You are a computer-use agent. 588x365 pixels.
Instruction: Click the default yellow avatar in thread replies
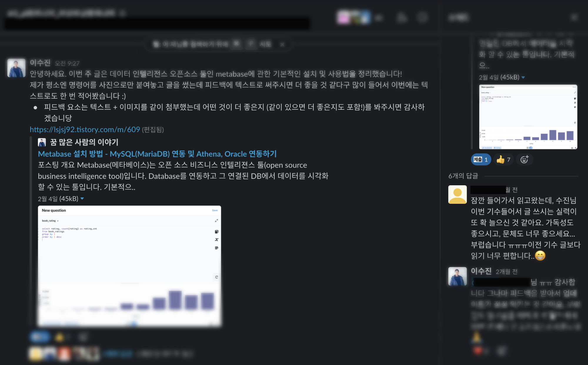(x=457, y=194)
